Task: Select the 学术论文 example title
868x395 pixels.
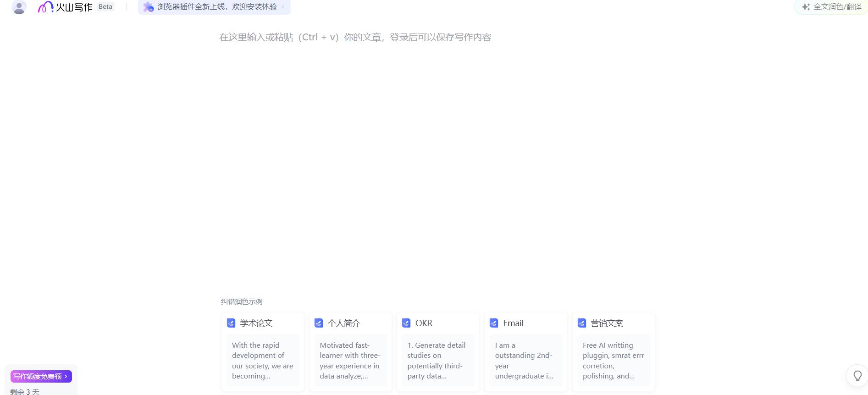Action: coord(256,323)
